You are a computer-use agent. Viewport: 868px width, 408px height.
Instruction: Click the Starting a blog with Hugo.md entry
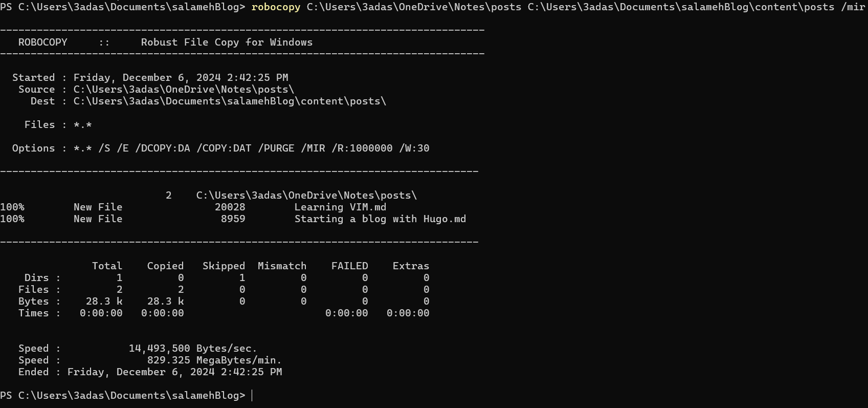[x=380, y=219]
